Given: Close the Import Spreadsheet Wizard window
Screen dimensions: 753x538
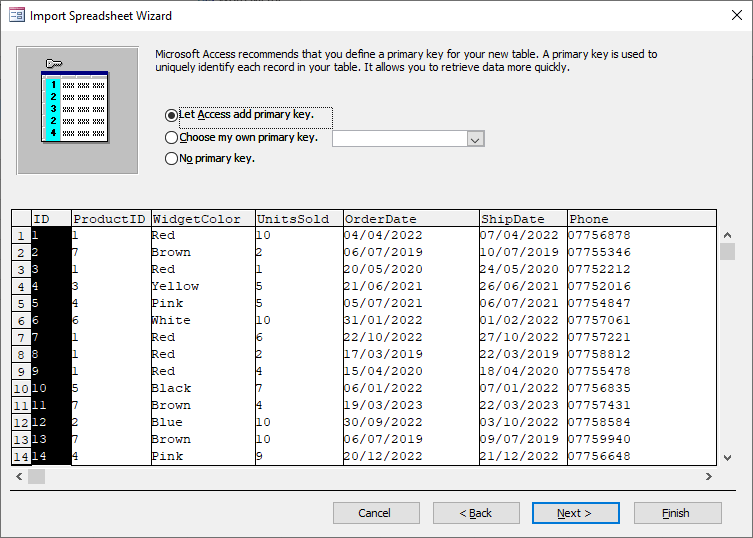Looking at the screenshot, I should click(x=737, y=15).
